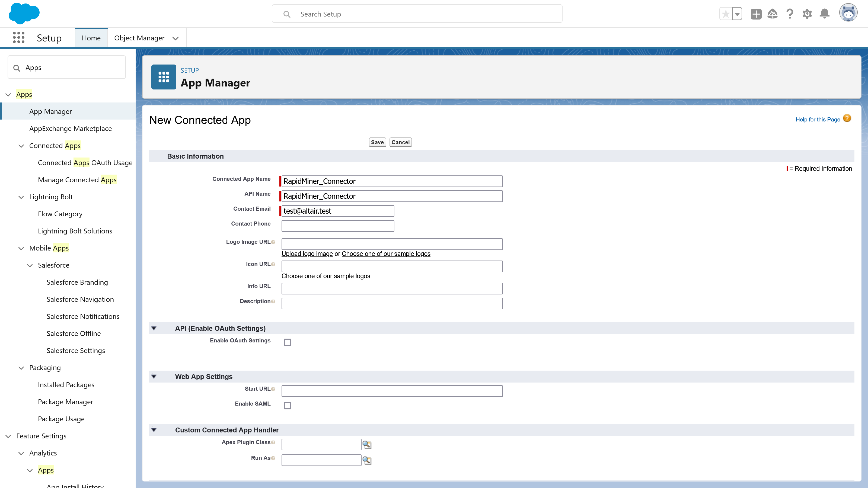
Task: Click the Start URL help icon
Action: [273, 389]
